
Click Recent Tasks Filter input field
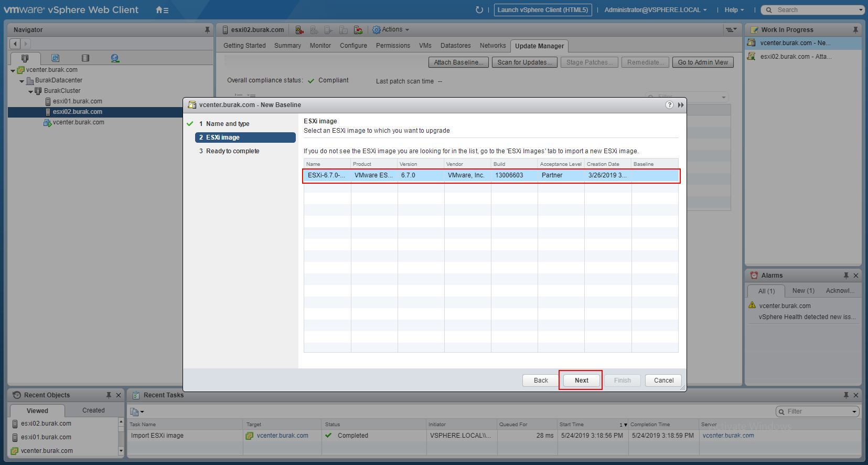(x=818, y=411)
